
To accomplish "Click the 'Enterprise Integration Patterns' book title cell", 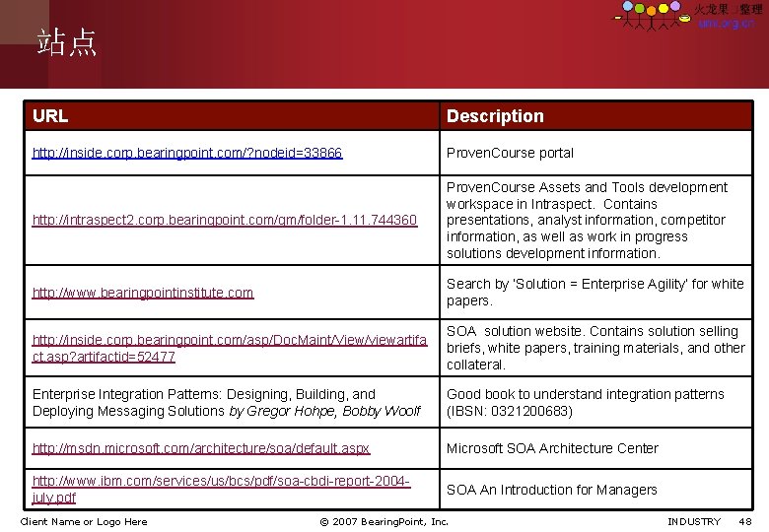I will click(x=232, y=402).
